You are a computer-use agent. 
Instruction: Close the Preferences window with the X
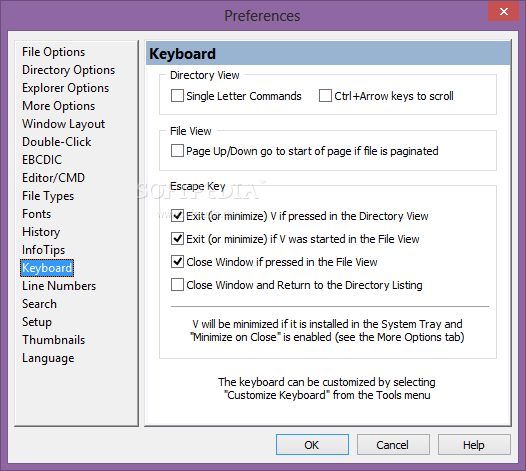pos(504,11)
